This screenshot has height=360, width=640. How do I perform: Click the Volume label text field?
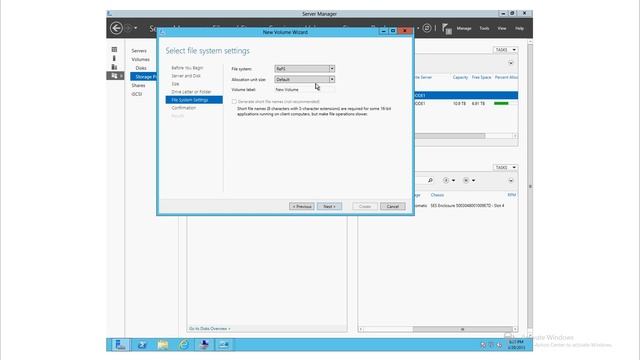click(x=304, y=89)
